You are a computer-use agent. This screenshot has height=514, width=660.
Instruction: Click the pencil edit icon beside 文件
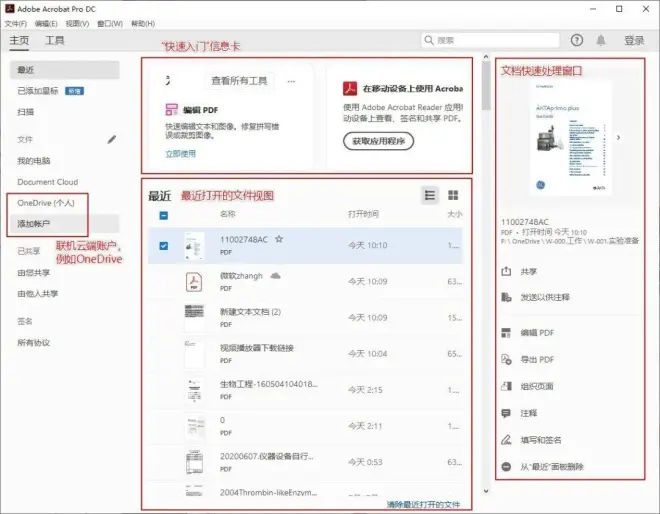click(112, 139)
